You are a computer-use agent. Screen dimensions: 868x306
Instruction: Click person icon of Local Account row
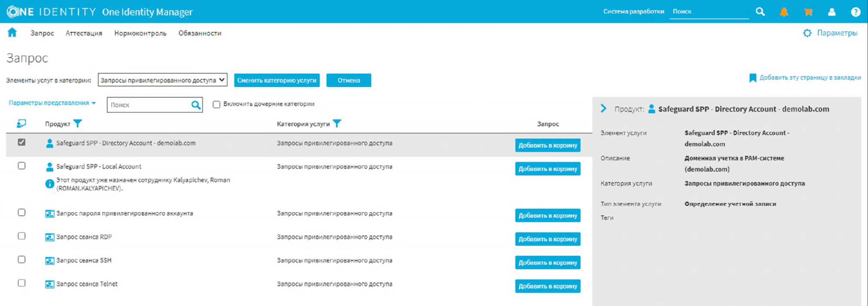pos(49,167)
